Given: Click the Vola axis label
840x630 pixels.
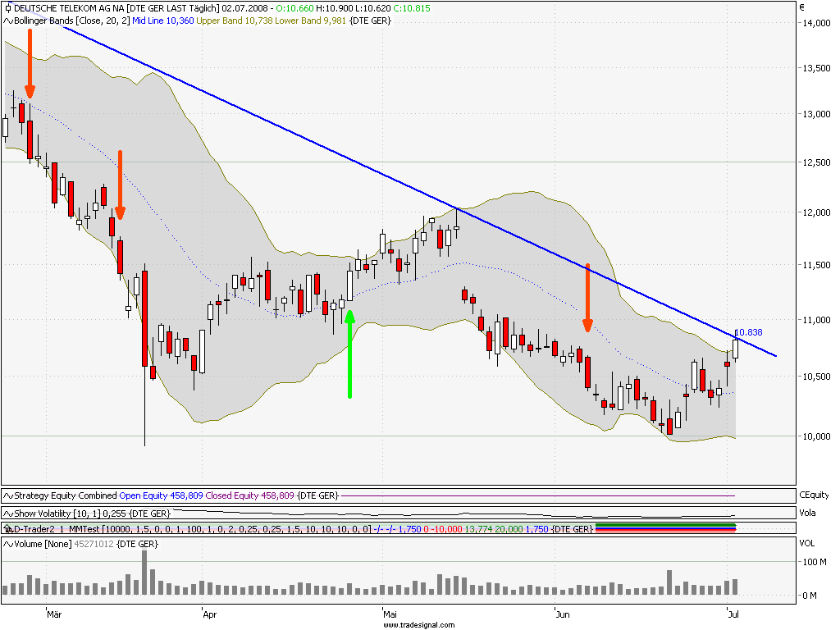Looking at the screenshot, I should click(807, 513).
